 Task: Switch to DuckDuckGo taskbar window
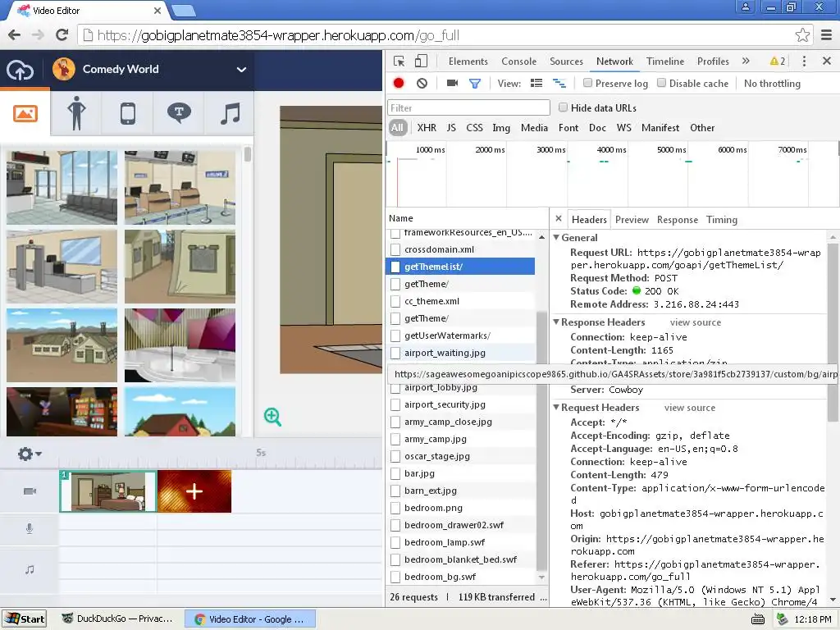pyautogui.click(x=118, y=619)
